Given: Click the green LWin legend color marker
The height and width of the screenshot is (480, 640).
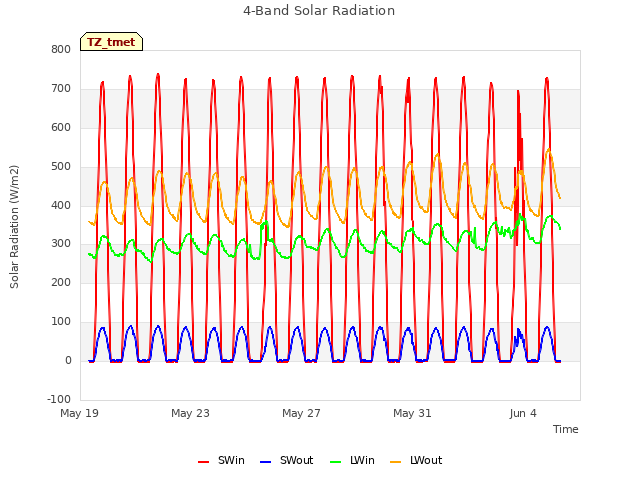Looking at the screenshot, I should (x=335, y=462).
